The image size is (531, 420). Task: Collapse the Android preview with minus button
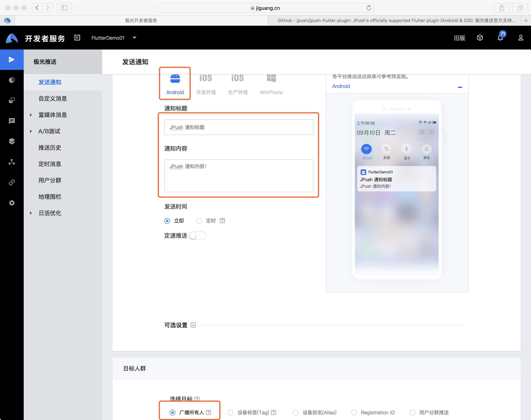(x=460, y=87)
